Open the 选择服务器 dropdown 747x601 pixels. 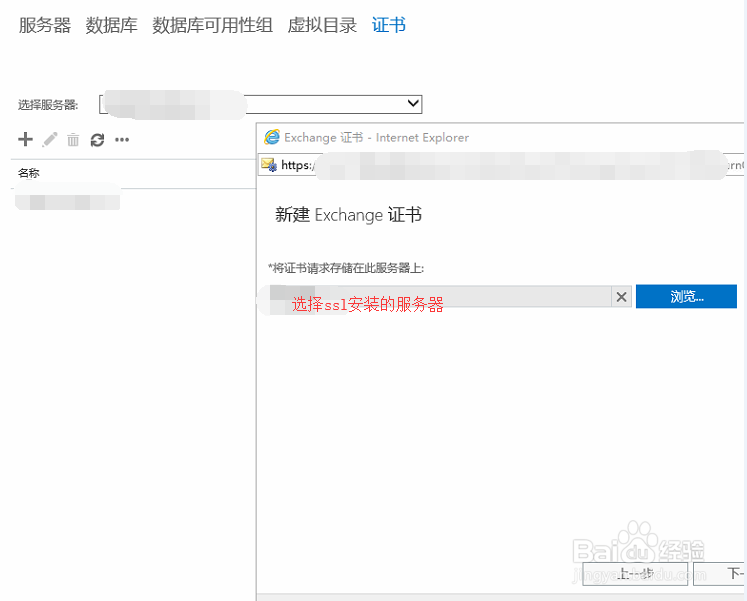tap(261, 104)
